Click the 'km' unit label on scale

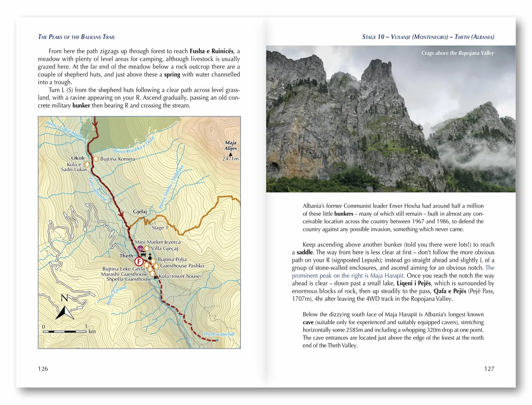[x=92, y=331]
